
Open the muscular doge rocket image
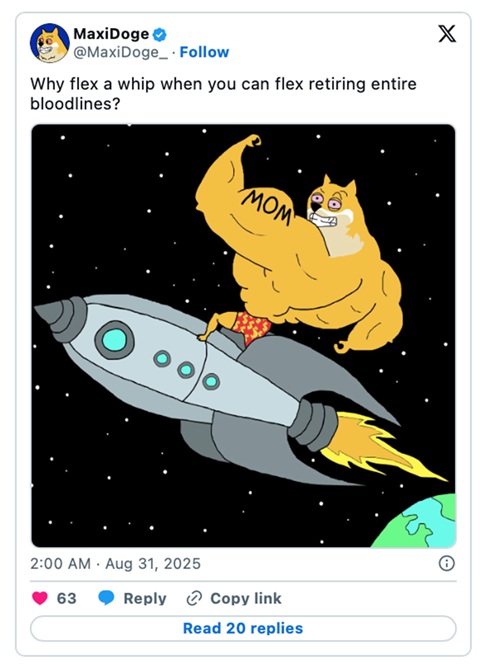pyautogui.click(x=243, y=336)
